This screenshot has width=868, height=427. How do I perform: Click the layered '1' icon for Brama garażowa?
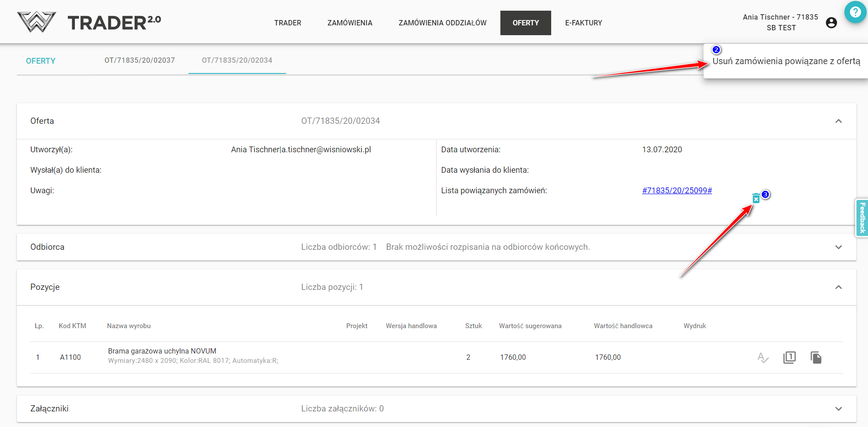789,358
